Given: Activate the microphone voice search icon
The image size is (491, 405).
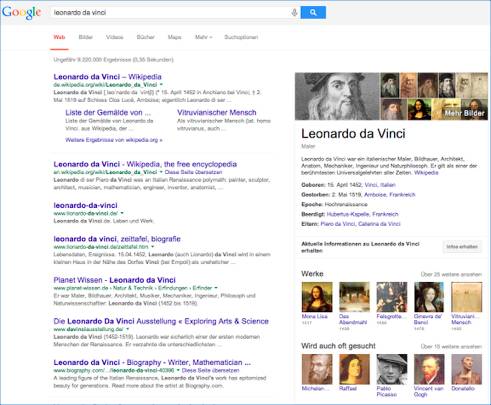Looking at the screenshot, I should pos(294,13).
